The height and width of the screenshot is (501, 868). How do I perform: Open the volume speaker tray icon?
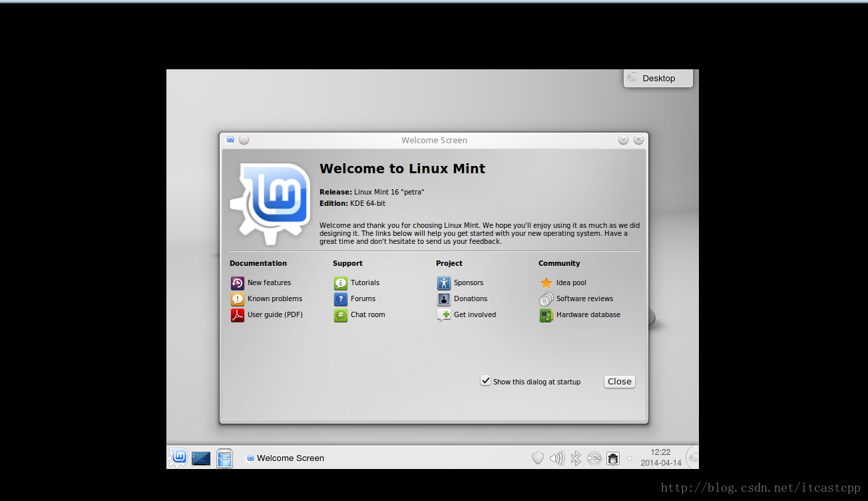(557, 458)
